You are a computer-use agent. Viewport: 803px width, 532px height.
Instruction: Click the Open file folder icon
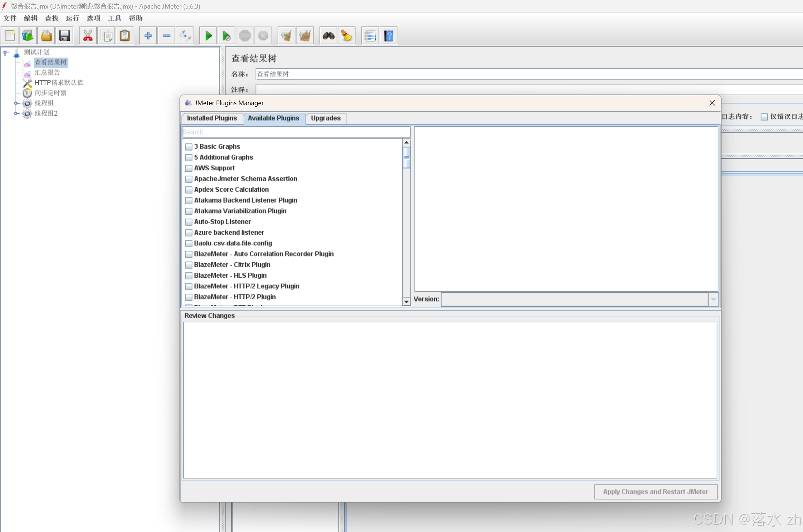(46, 35)
